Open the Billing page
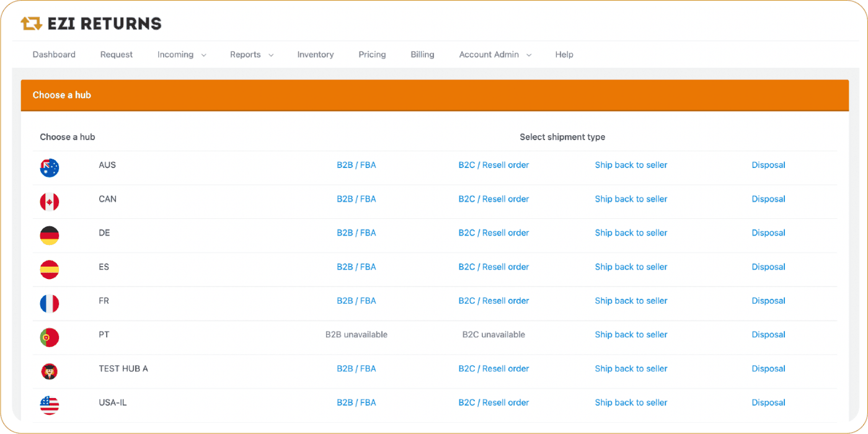Image resolution: width=868 pixels, height=434 pixels. click(x=422, y=55)
